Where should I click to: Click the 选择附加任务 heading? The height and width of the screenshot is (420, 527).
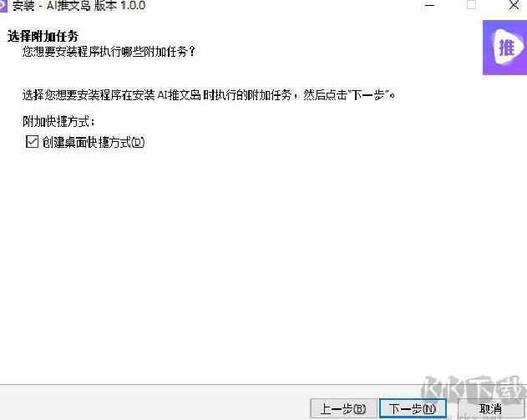(43, 36)
